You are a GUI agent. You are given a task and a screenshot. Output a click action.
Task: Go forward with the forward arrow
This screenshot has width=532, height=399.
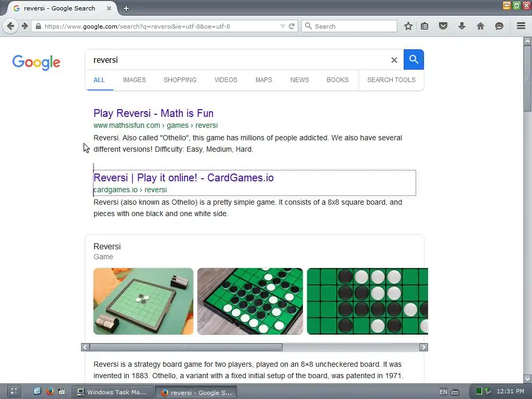[25, 26]
